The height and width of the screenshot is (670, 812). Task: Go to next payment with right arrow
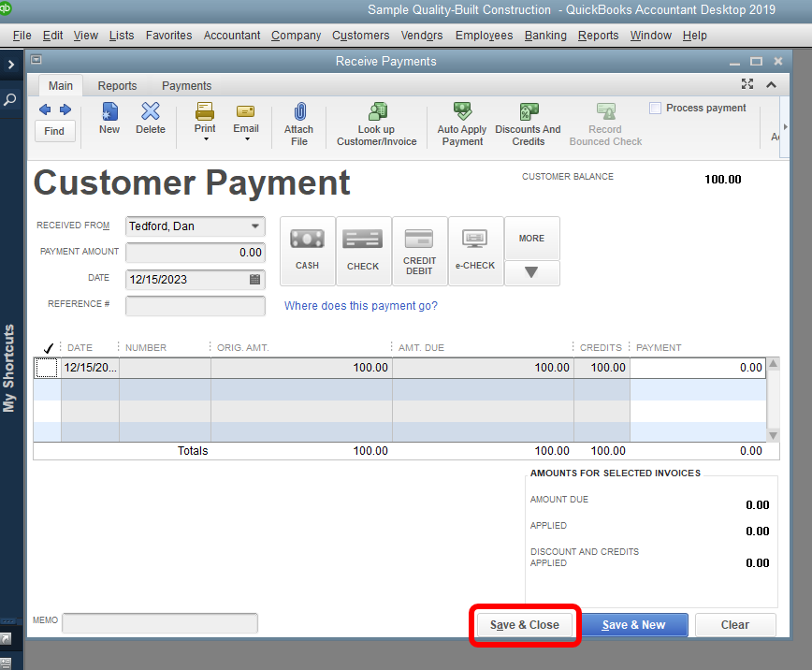point(65,109)
